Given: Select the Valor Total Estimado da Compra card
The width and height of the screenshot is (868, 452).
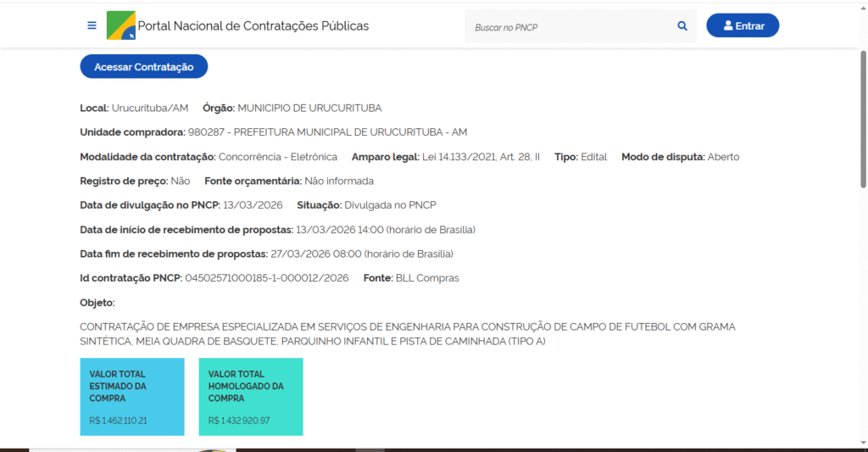Looking at the screenshot, I should [131, 397].
